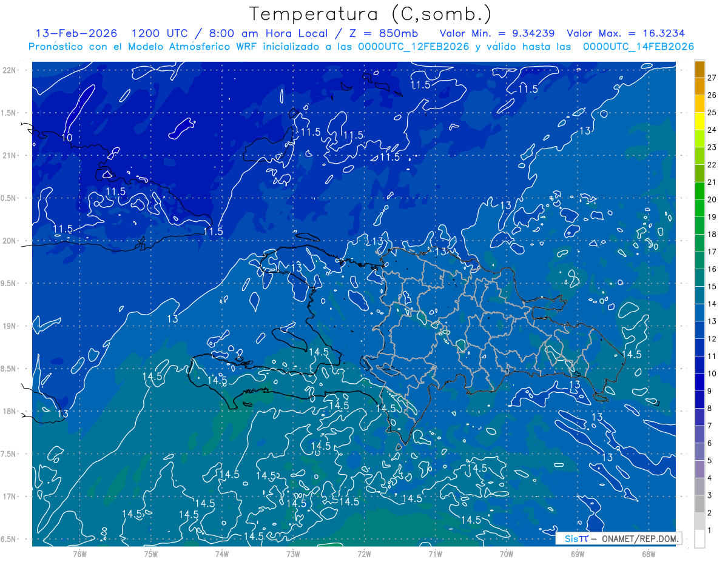Viewport: 728px width, 562px height.
Task: Click the colorbar scale label "21"
Action: (712, 182)
